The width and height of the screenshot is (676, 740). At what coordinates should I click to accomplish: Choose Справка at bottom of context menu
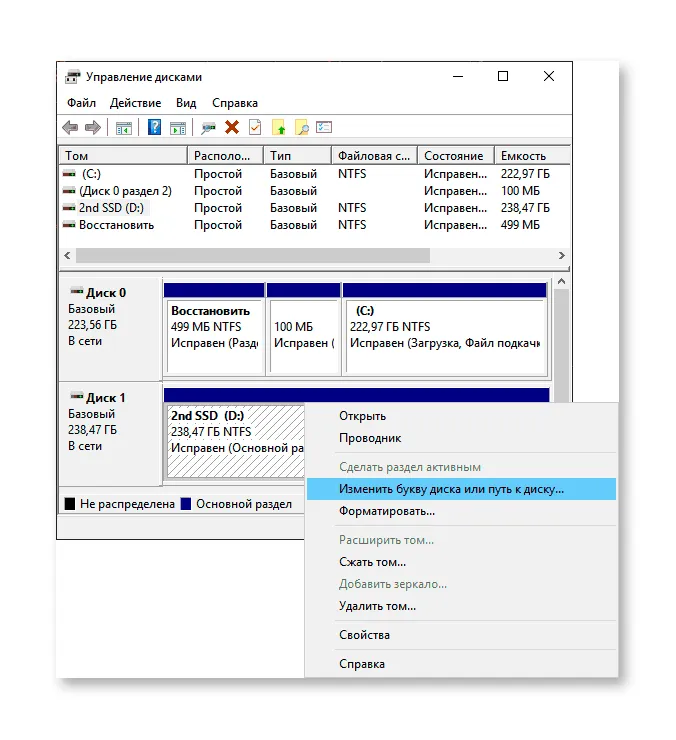coord(462,664)
